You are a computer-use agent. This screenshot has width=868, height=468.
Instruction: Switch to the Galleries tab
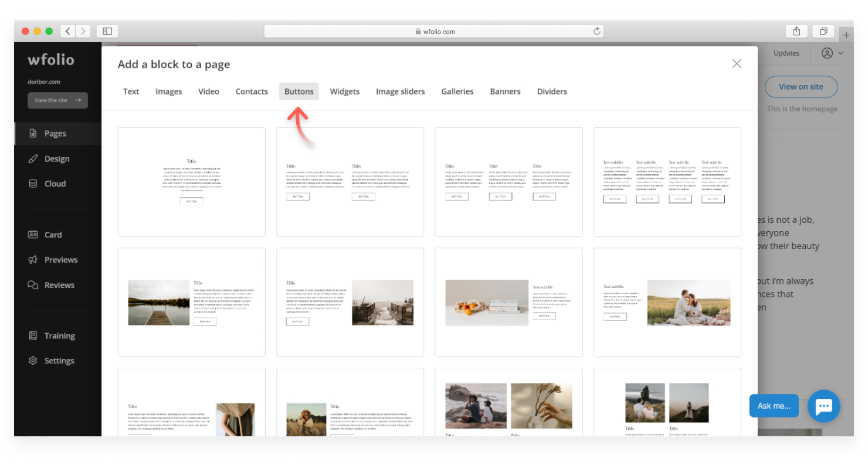pos(457,91)
